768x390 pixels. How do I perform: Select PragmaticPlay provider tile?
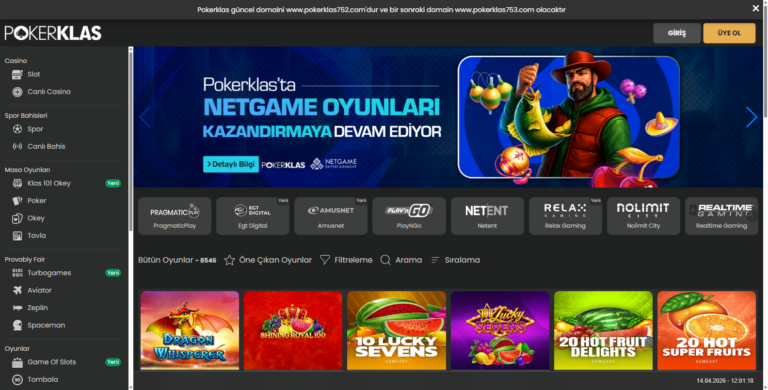coord(175,216)
